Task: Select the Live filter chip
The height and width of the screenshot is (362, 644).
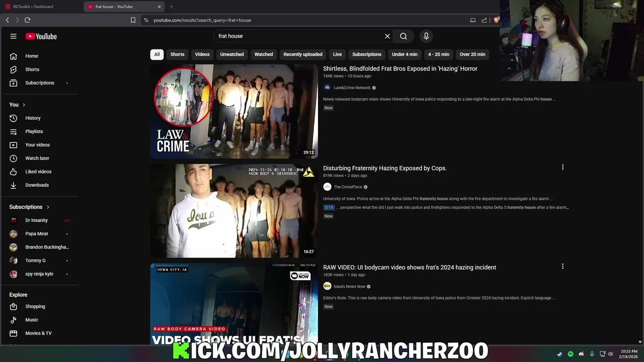Action: (x=338, y=54)
